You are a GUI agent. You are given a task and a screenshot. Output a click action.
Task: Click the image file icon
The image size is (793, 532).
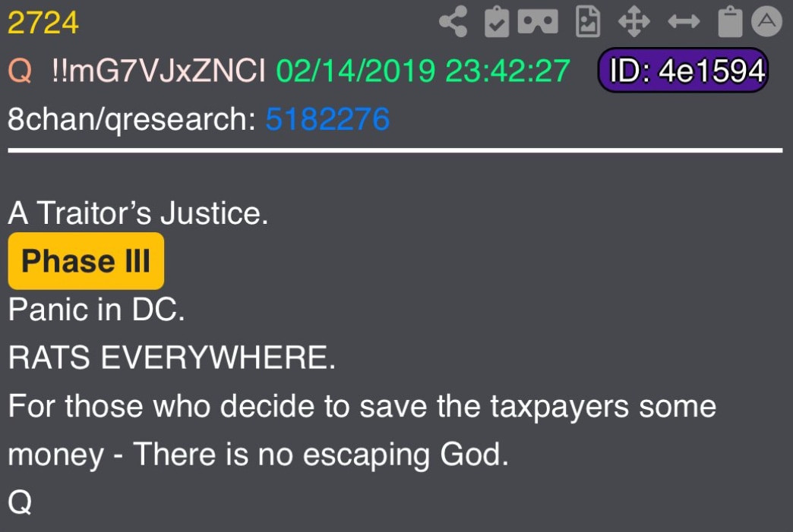point(588,22)
